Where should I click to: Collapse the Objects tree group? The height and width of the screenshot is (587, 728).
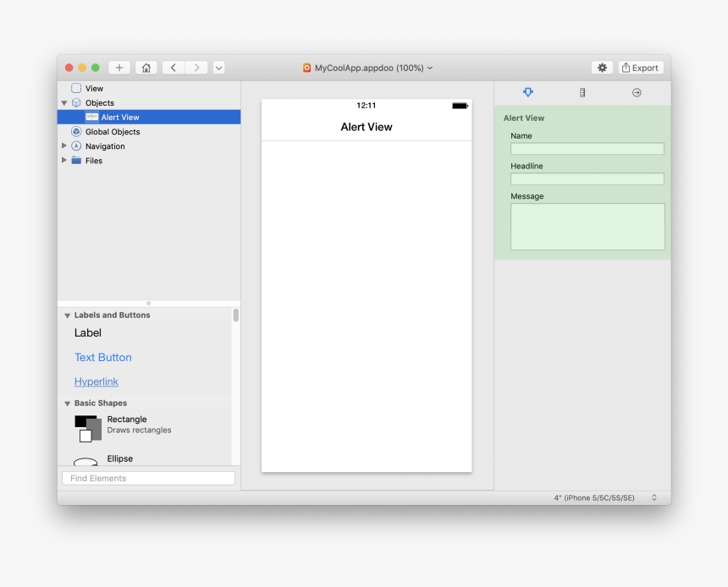[x=64, y=103]
